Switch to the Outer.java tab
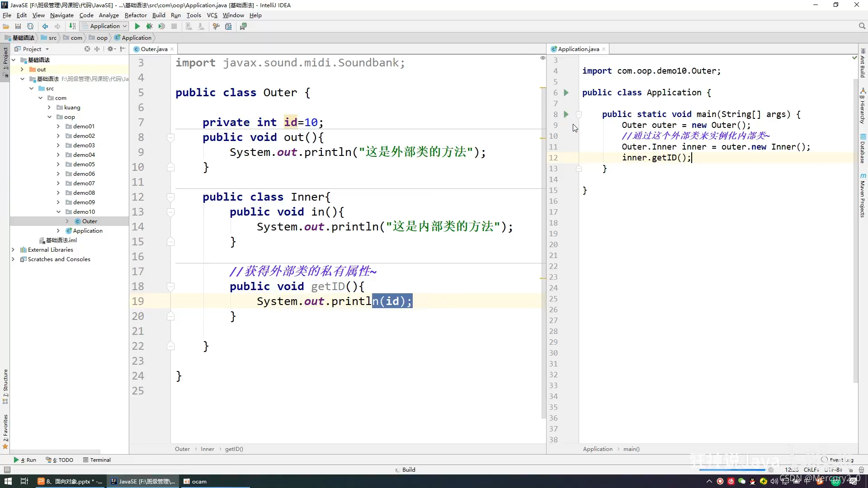This screenshot has width=868, height=488. click(x=154, y=49)
